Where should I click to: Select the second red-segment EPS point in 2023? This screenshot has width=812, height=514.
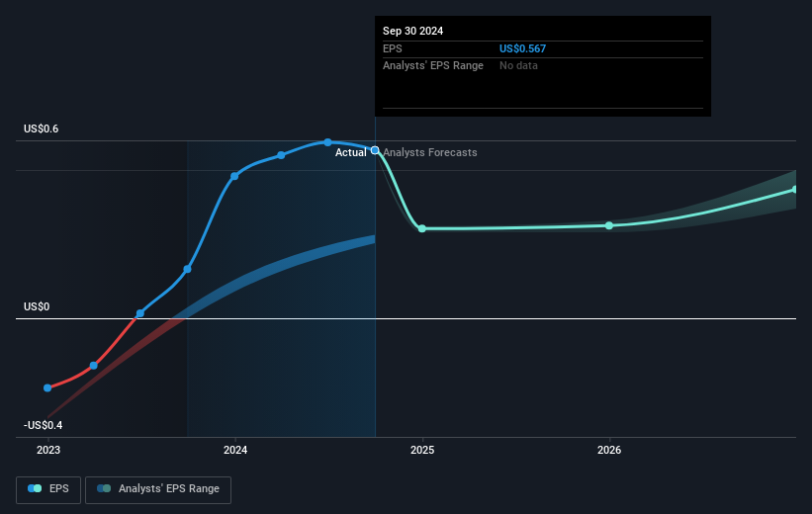[x=94, y=366]
